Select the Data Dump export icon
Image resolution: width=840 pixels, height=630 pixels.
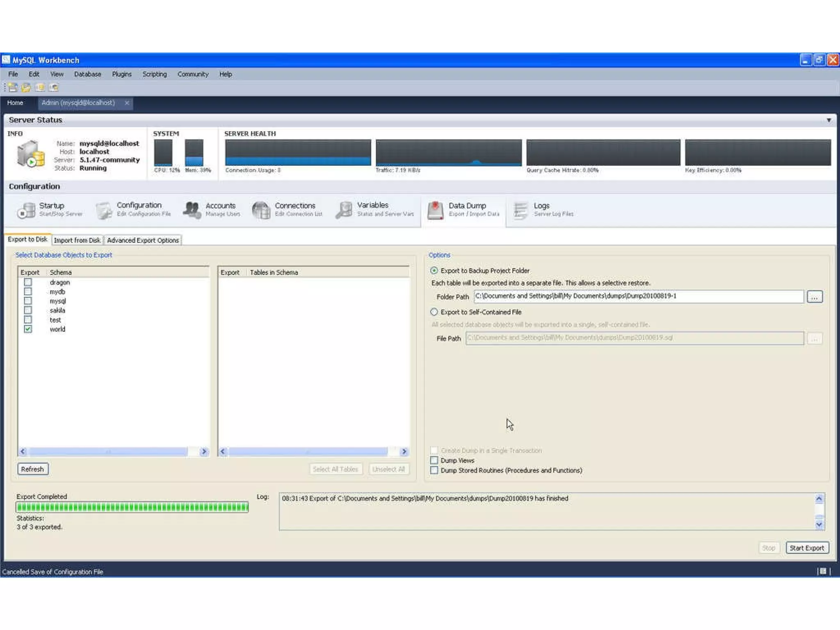[435, 210]
